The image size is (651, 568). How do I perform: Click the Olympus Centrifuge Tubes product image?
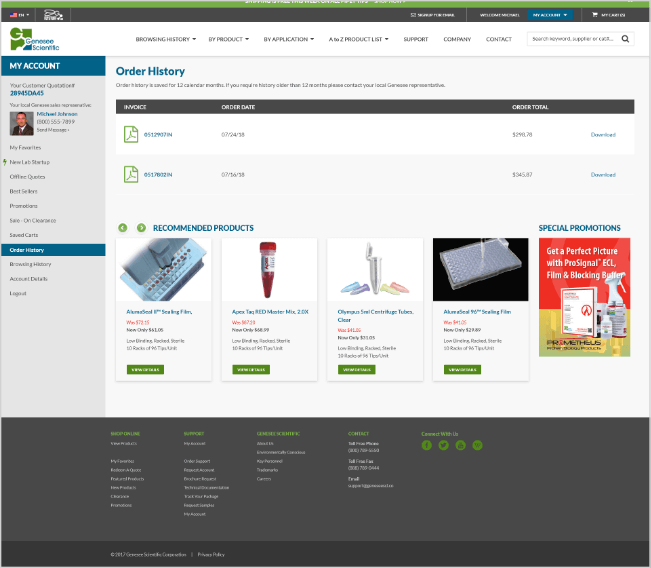tap(375, 269)
